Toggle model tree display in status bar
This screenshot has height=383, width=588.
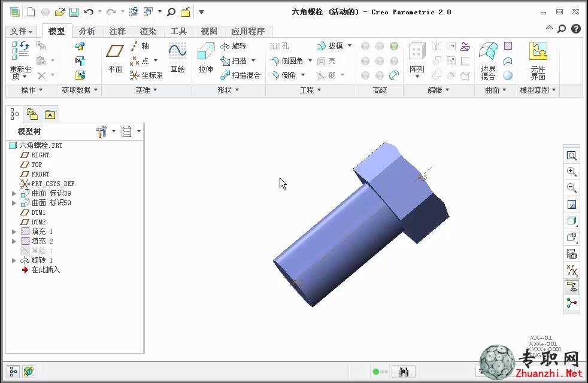[x=14, y=372]
